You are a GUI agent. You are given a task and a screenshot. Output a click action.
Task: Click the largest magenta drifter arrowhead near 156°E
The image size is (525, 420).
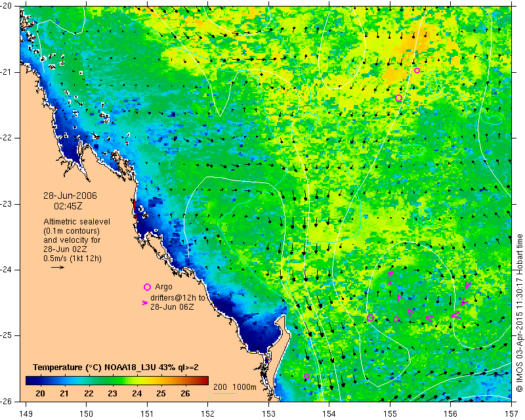pyautogui.click(x=455, y=315)
